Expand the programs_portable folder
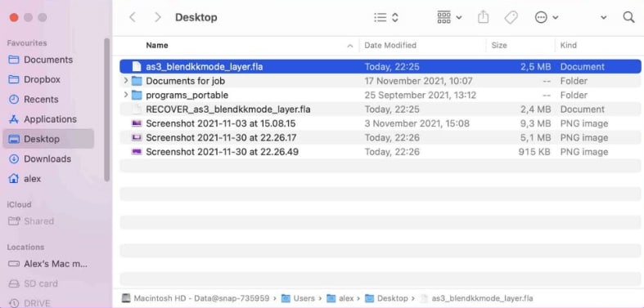This screenshot has width=644, height=308. pos(126,95)
